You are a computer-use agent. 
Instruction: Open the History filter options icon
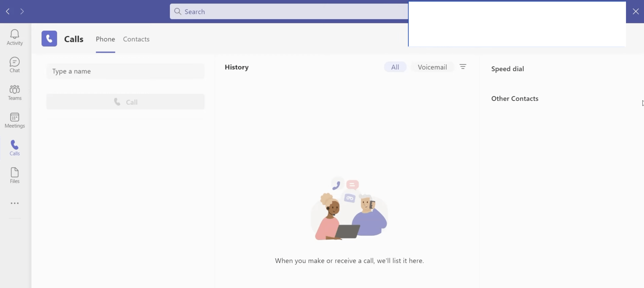click(463, 67)
